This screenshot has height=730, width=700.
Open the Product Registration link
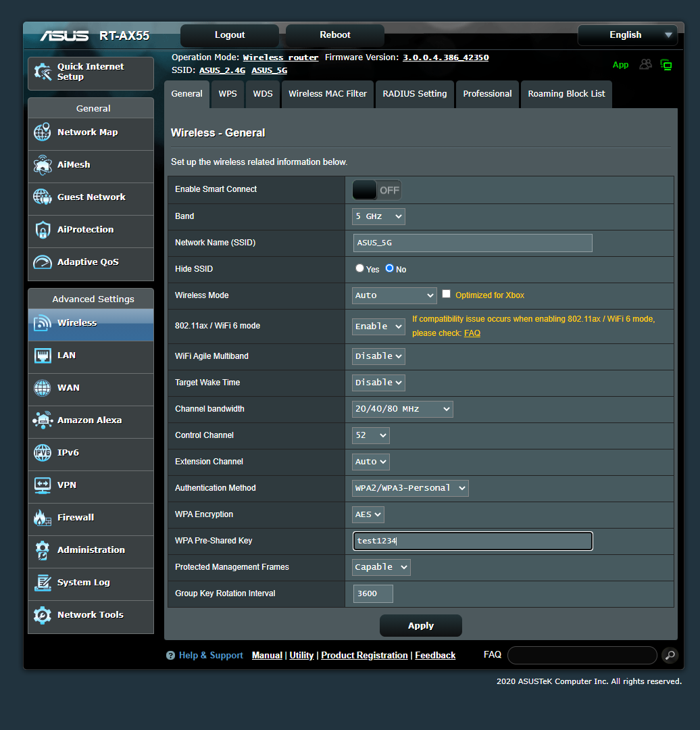pyautogui.click(x=364, y=656)
